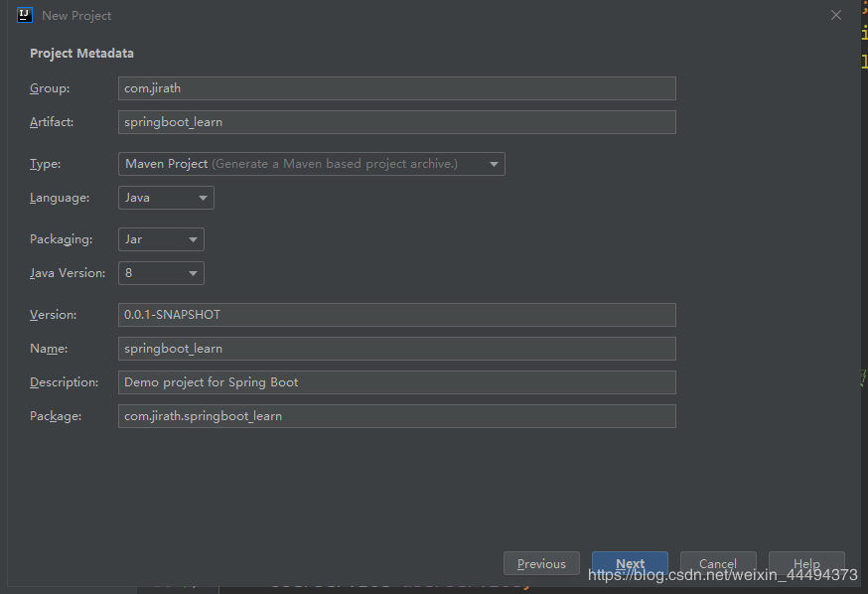868x594 pixels.
Task: Edit the Package field com.jirath.springboot_learn
Action: point(397,416)
